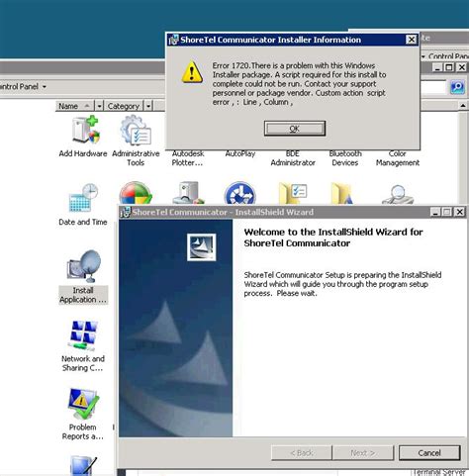469x476 pixels.
Task: Click the Name column header
Action: 74,106
